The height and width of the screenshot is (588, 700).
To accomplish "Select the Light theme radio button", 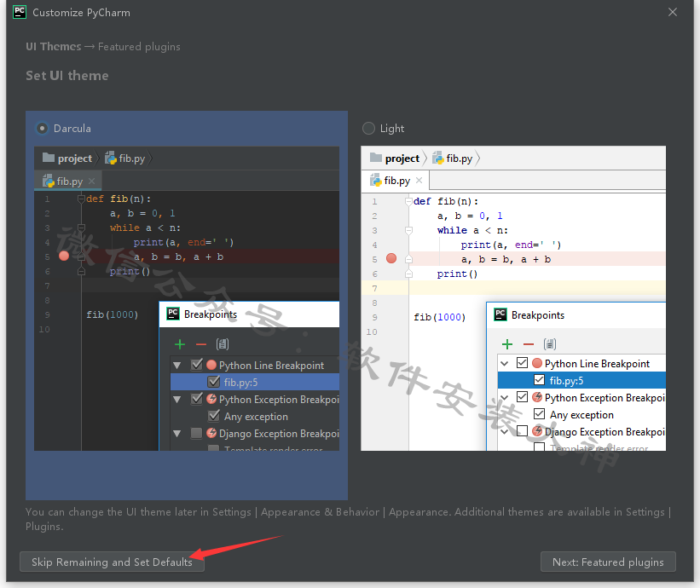I will (368, 129).
